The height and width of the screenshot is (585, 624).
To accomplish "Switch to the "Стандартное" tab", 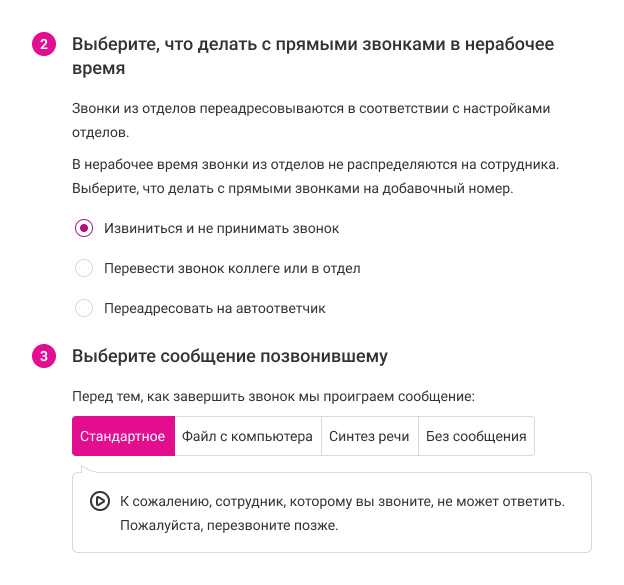I will click(x=123, y=437).
